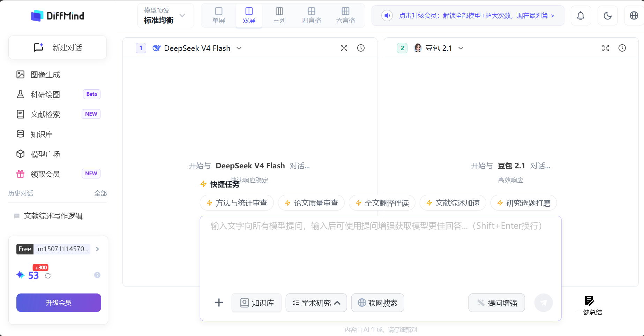Screen dimensions: 644x336
Task: Toggle the 知识库 button in input bar
Action: tap(257, 303)
